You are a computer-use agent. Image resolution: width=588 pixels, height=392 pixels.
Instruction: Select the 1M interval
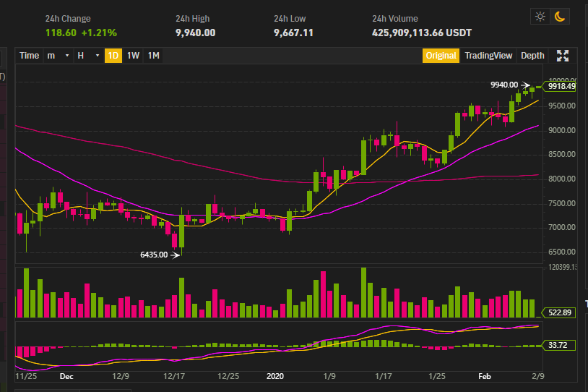[154, 56]
